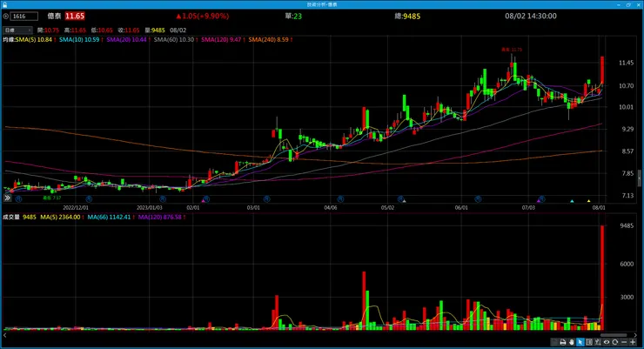This screenshot has width=644, height=349.
Task: Click the stock name 億泰
Action: click(x=54, y=16)
